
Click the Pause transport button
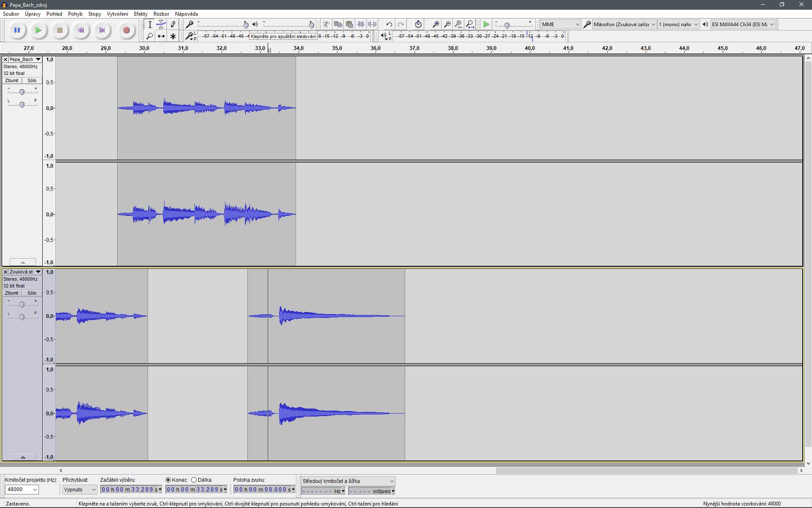coord(17,30)
